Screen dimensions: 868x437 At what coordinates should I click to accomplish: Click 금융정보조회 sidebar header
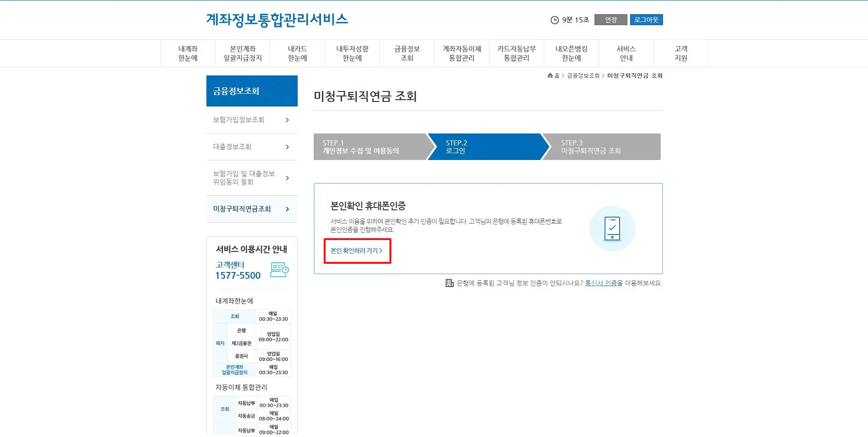252,91
